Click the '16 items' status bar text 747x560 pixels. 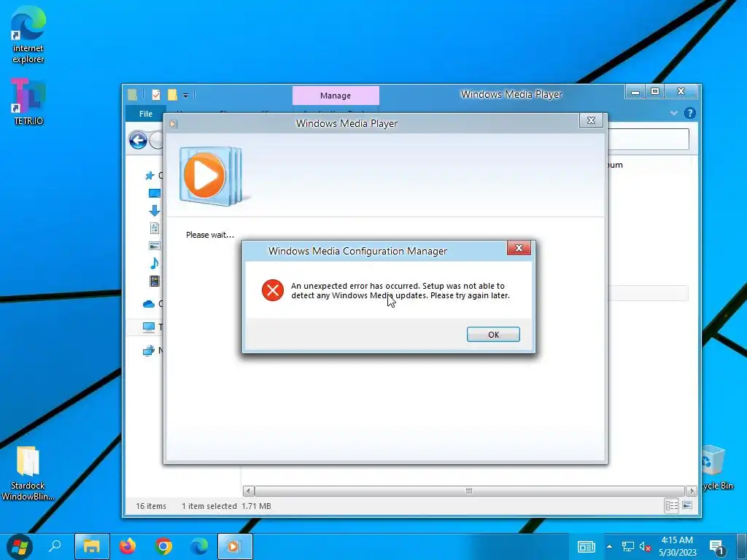click(x=151, y=506)
